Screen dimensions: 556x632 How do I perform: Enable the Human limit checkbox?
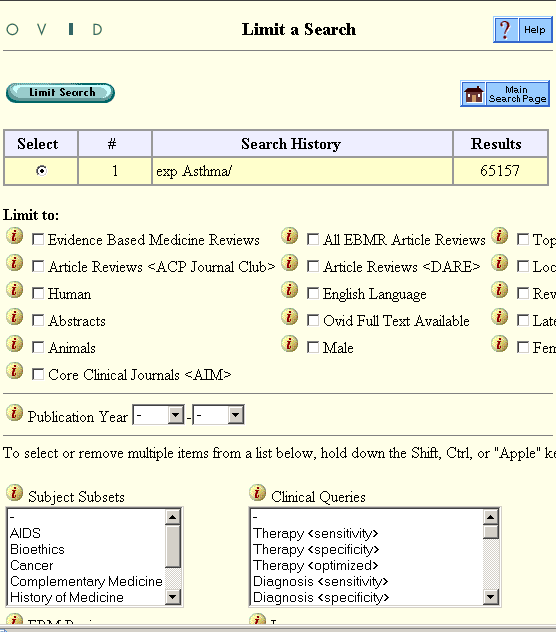(38, 293)
